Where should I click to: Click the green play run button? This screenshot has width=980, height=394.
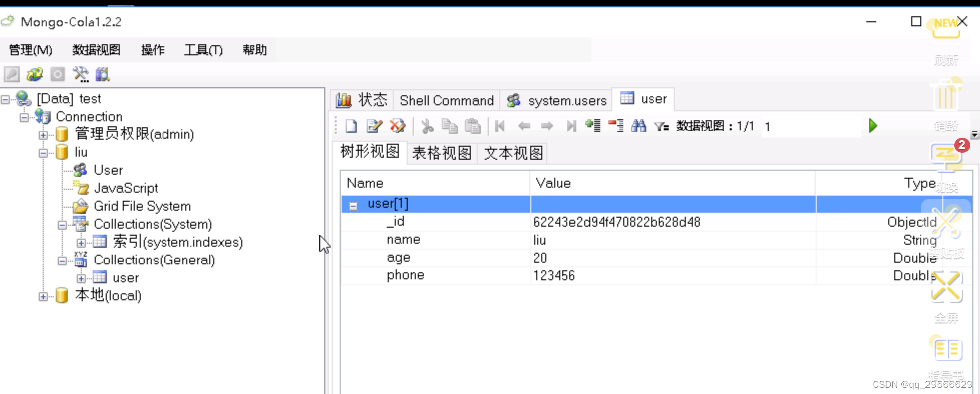point(873,126)
